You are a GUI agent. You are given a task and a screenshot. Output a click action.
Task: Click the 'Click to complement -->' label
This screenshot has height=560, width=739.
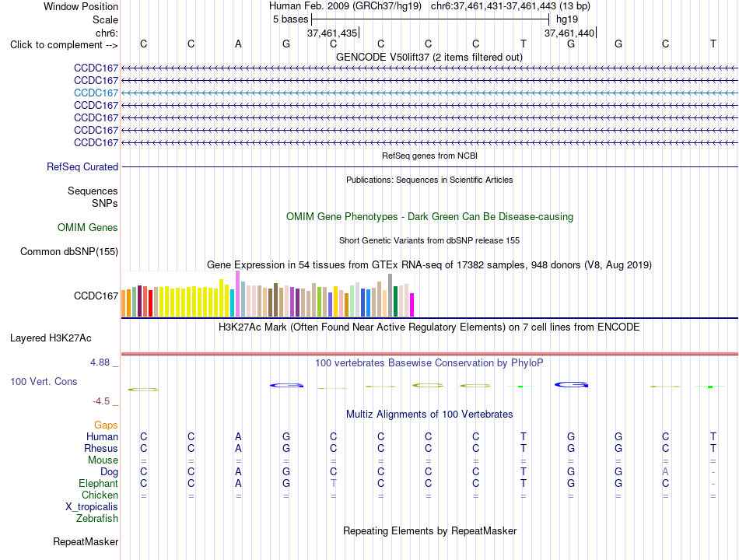64,45
